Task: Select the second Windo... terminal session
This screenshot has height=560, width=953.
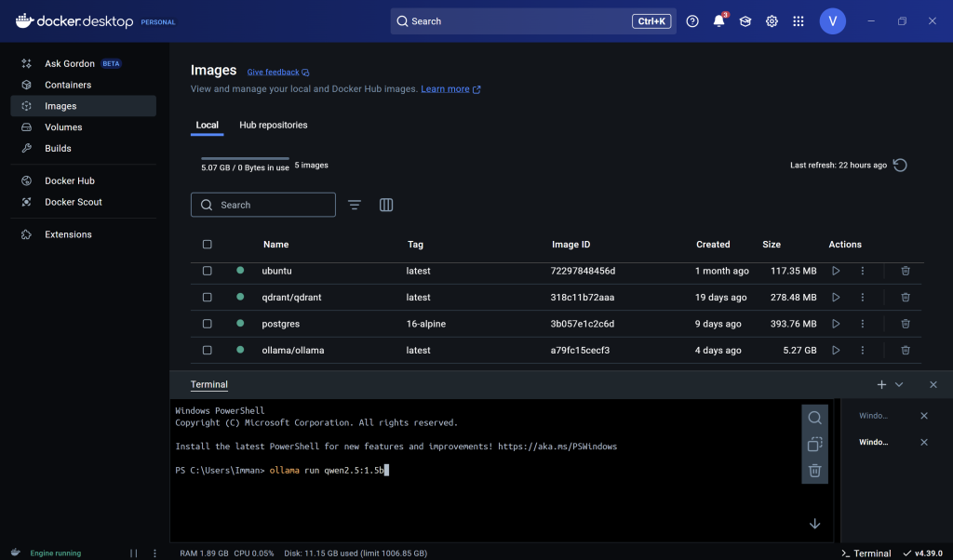Action: (x=873, y=442)
